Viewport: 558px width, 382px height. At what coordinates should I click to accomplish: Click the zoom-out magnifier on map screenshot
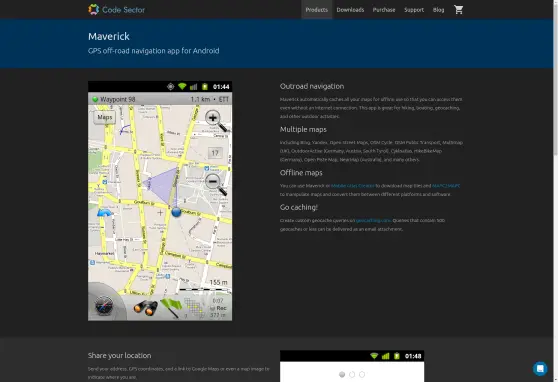tap(216, 184)
